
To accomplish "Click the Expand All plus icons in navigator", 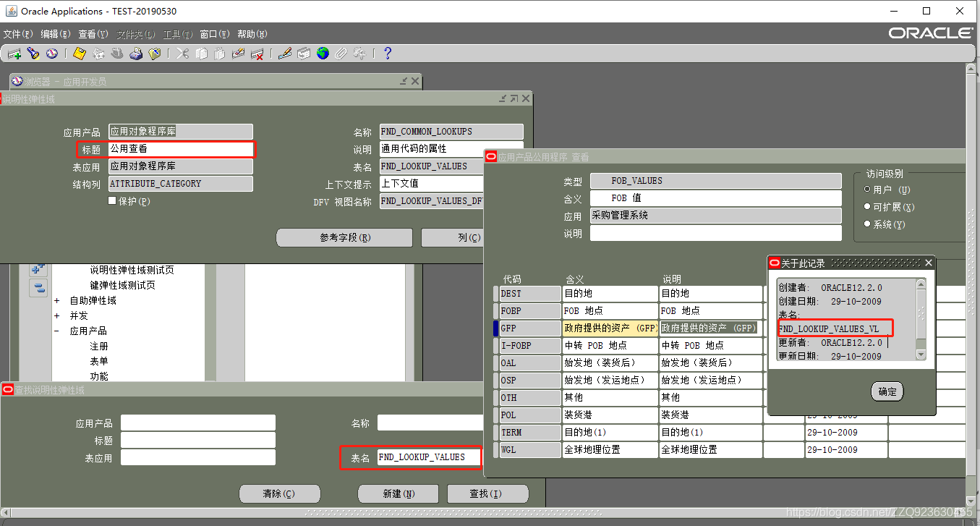I will 38,269.
